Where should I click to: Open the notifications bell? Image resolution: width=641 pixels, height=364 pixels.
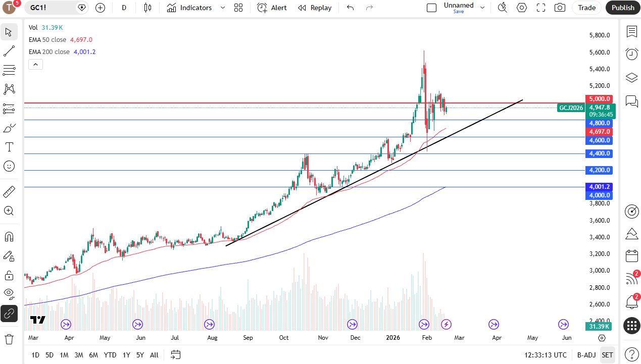click(632, 302)
